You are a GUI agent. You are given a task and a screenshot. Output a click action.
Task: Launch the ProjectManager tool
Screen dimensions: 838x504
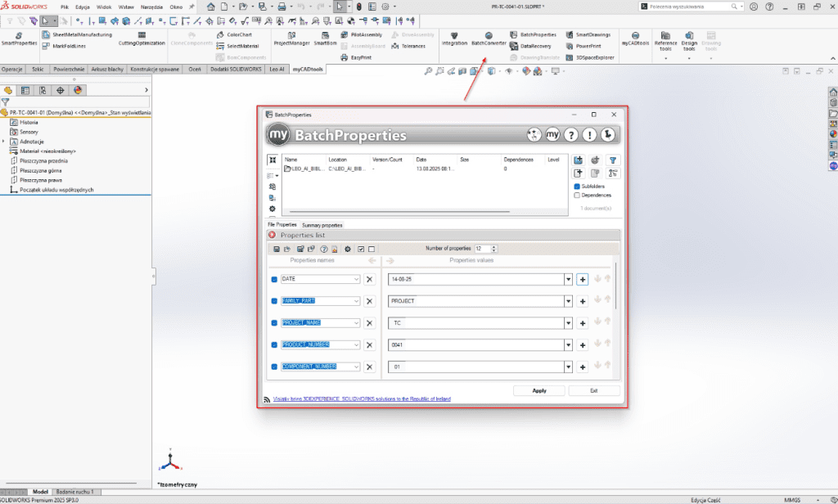tap(292, 39)
